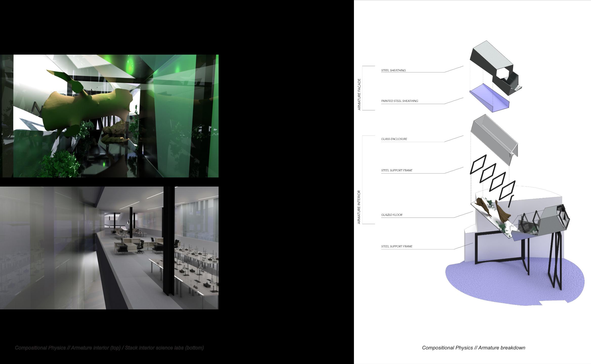Click the lower STEEL SUPPORT FRAME label

coord(397,246)
